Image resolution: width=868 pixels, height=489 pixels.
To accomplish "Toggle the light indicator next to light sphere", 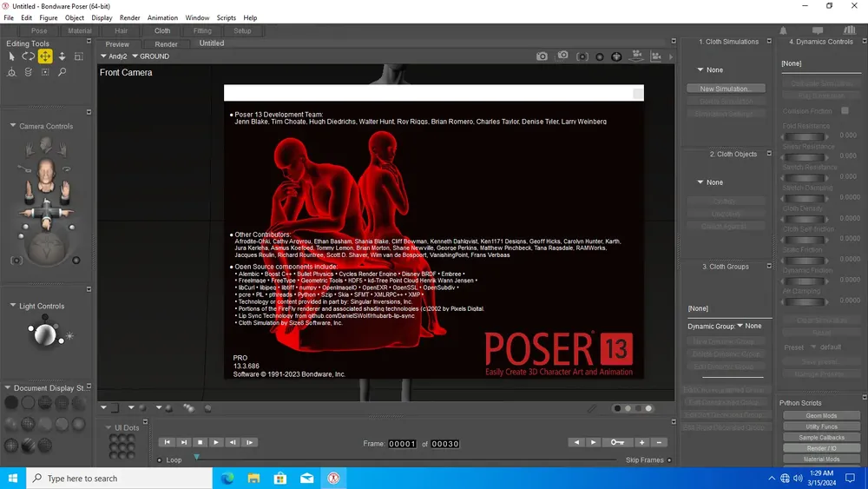I will 69,335.
